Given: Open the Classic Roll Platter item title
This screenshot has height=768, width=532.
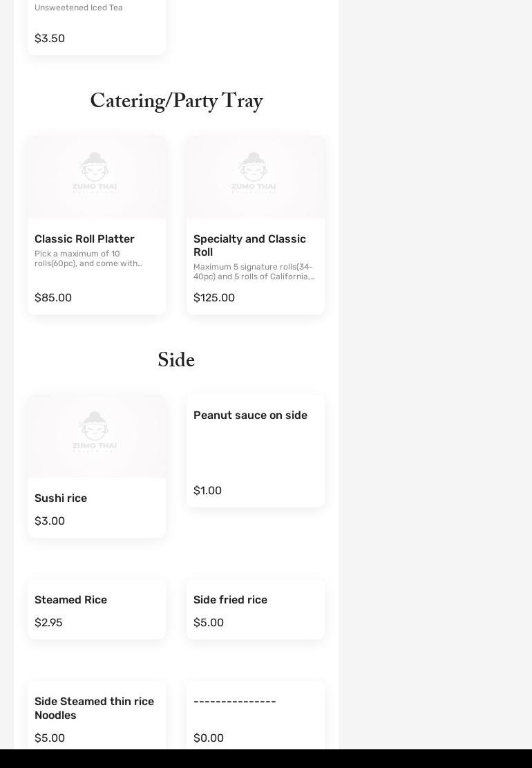Looking at the screenshot, I should [84, 239].
